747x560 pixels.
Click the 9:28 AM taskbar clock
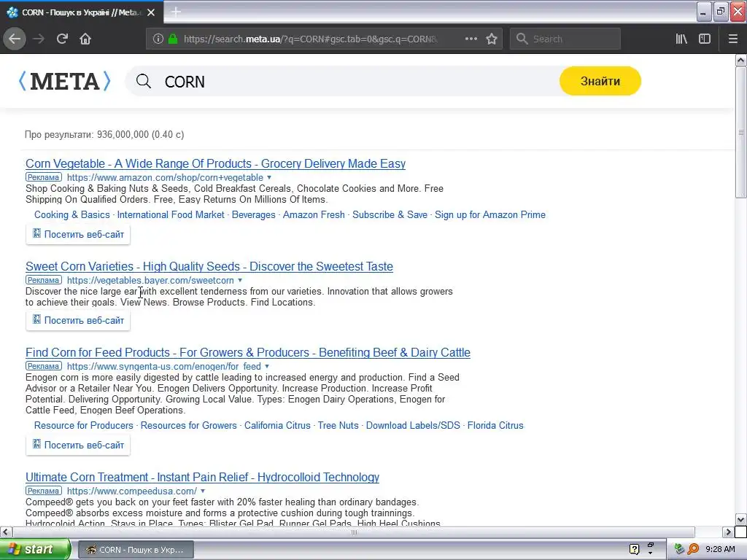click(x=720, y=549)
